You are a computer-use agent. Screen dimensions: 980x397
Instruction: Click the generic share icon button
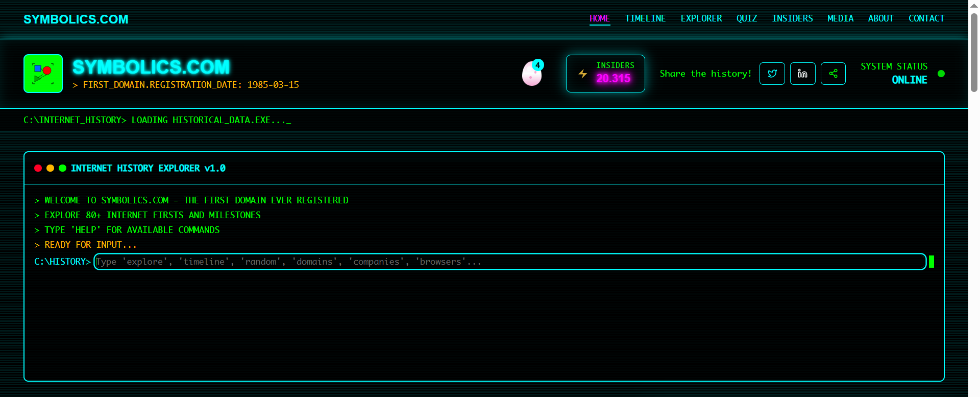[834, 74]
